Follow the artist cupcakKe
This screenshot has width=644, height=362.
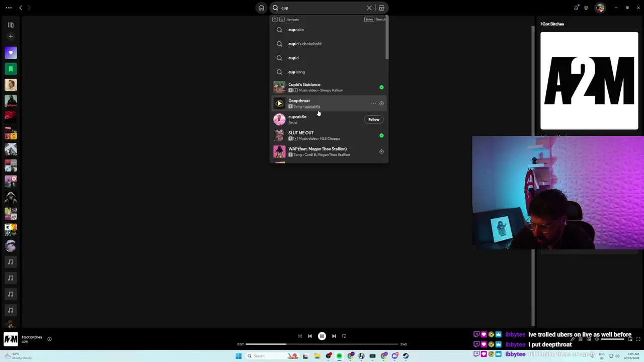(x=373, y=119)
